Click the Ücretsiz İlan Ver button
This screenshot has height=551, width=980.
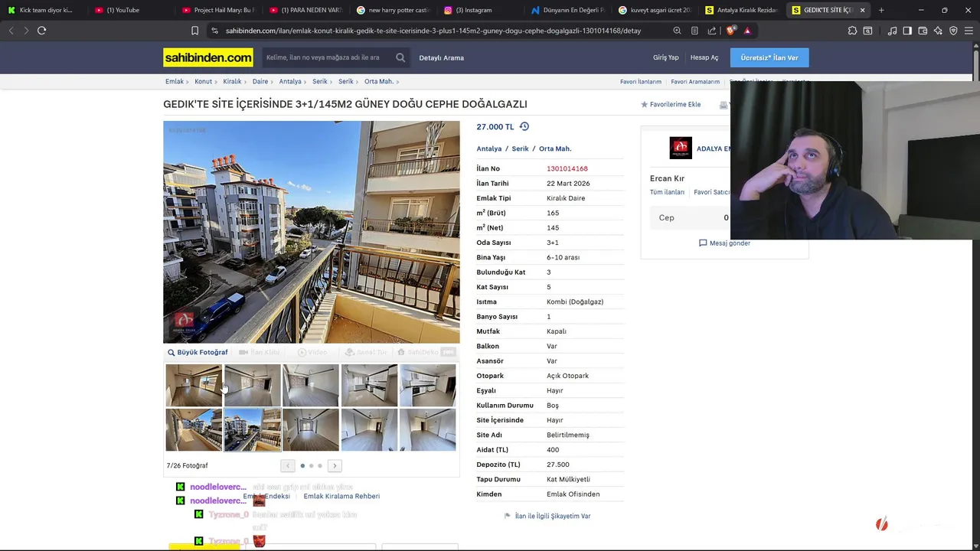[x=769, y=57]
